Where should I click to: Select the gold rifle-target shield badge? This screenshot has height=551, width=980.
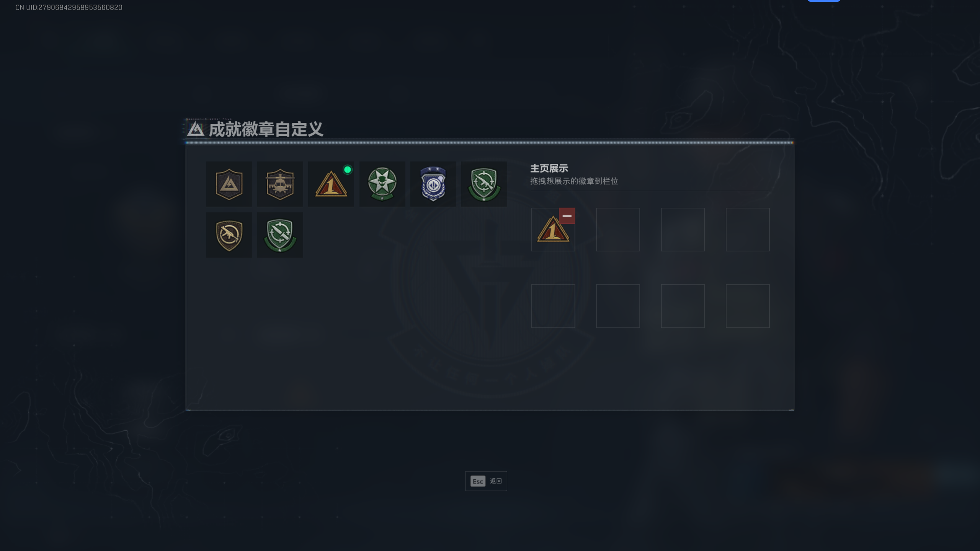tap(229, 235)
